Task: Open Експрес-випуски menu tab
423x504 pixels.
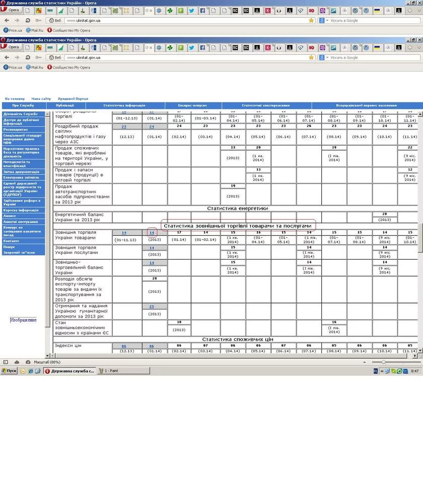Action: (192, 105)
